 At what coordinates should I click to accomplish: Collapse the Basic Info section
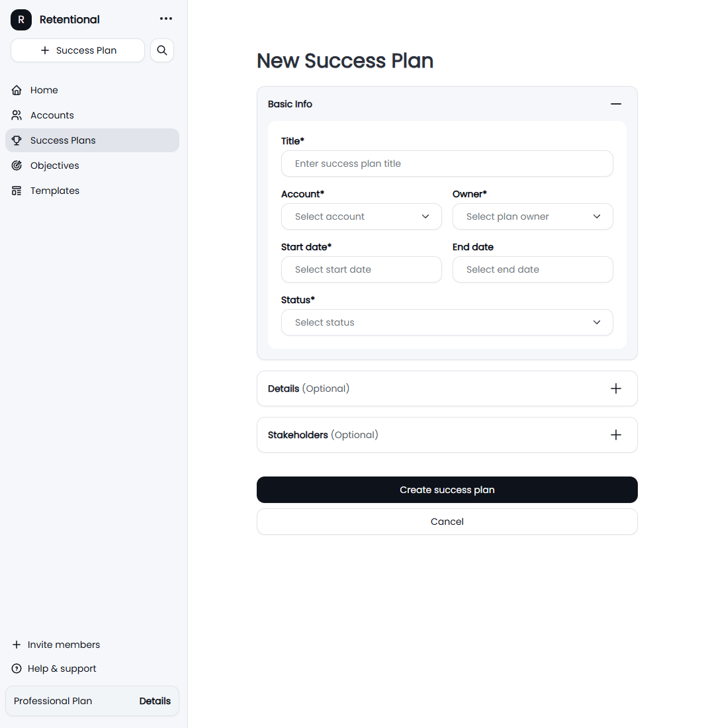click(x=616, y=104)
